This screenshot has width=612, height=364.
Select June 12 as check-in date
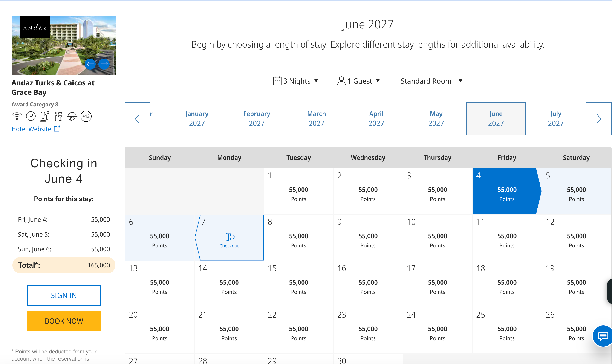[x=576, y=237]
